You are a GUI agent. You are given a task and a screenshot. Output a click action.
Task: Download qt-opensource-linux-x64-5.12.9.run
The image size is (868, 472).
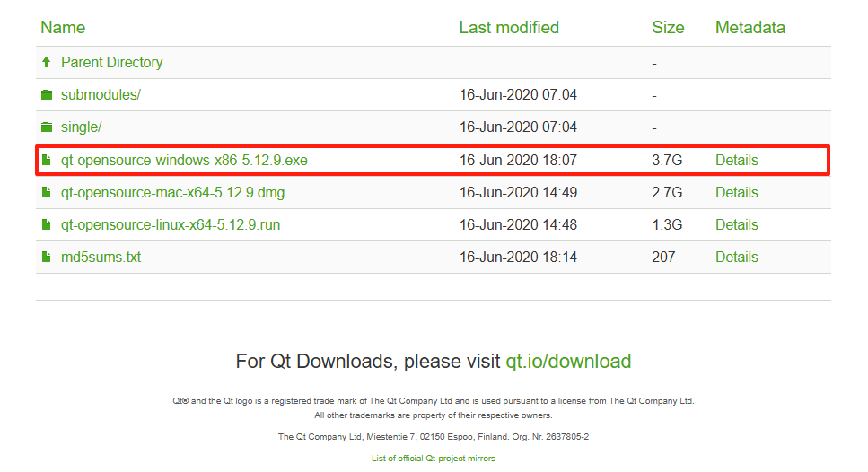pyautogui.click(x=171, y=224)
